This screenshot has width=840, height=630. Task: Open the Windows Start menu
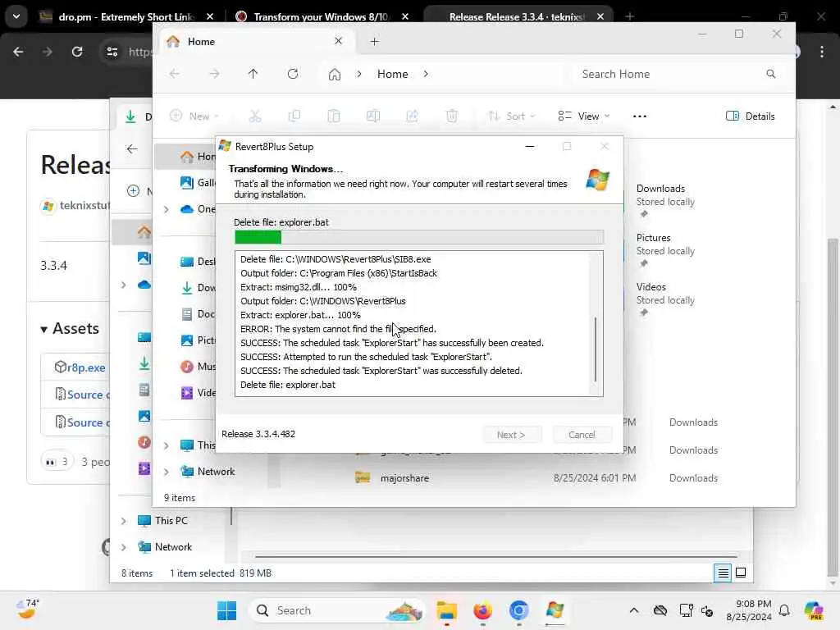tap(226, 610)
